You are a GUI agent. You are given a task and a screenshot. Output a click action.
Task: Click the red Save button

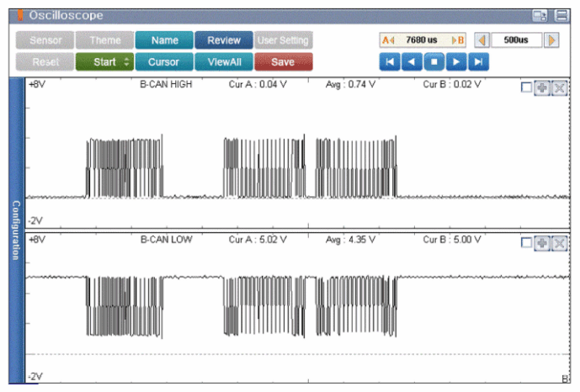coord(283,61)
